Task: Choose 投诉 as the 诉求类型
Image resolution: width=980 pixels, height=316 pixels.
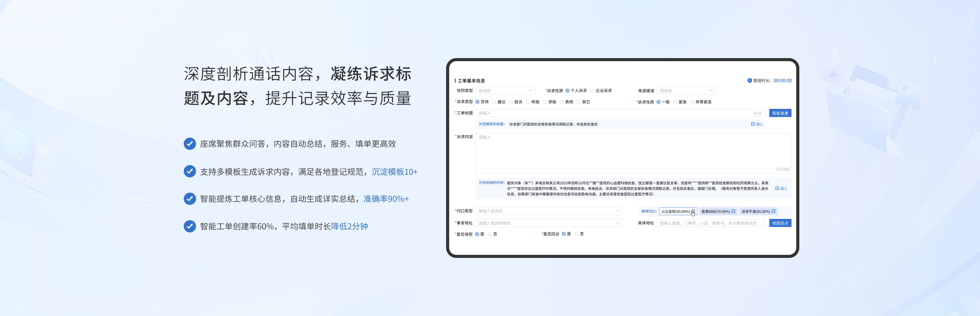Action: tap(511, 102)
